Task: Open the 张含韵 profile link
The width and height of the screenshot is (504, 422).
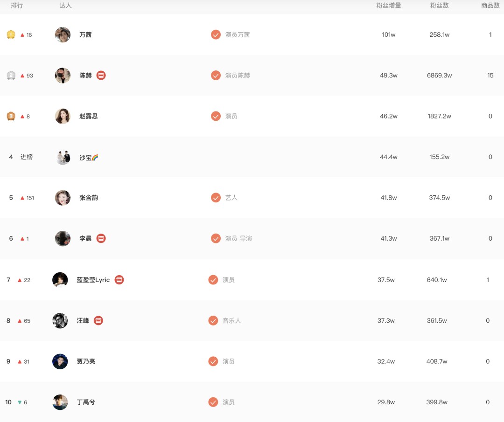Action: click(89, 198)
